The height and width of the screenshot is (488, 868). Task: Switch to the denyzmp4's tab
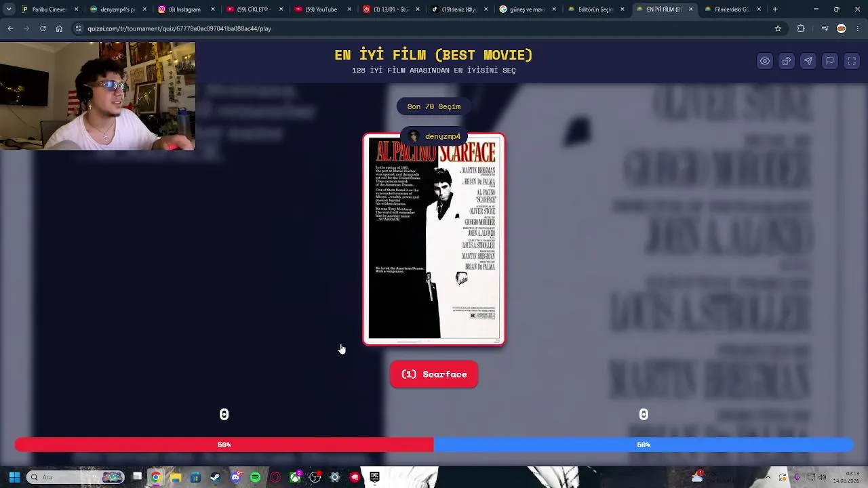(x=118, y=9)
